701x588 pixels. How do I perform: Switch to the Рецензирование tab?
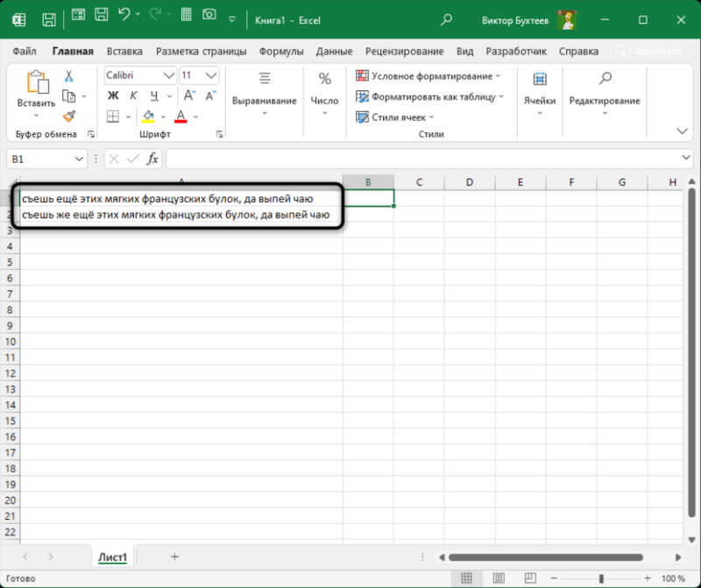pyautogui.click(x=404, y=52)
